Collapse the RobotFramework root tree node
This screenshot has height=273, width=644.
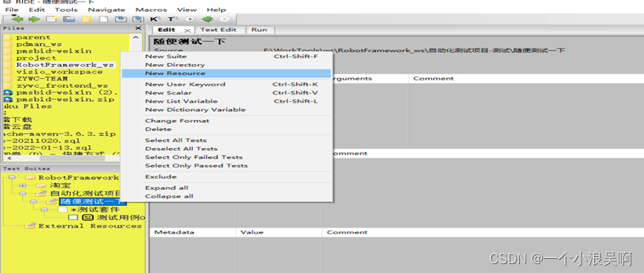11,177
